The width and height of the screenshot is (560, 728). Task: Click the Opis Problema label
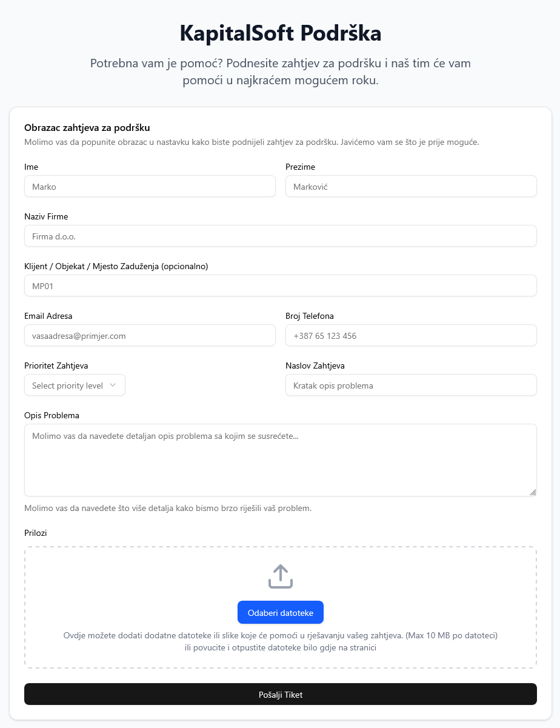tap(52, 416)
